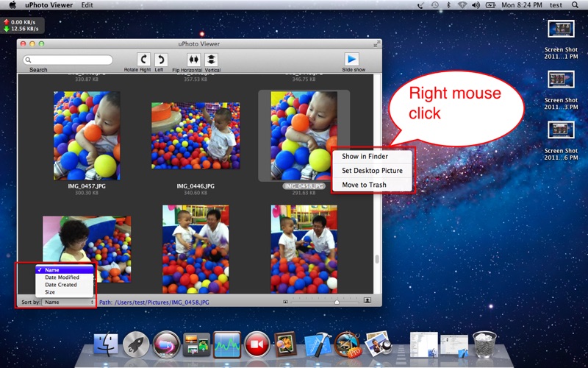Flip the photo horizontally
The height and width of the screenshot is (368, 588).
tap(193, 60)
